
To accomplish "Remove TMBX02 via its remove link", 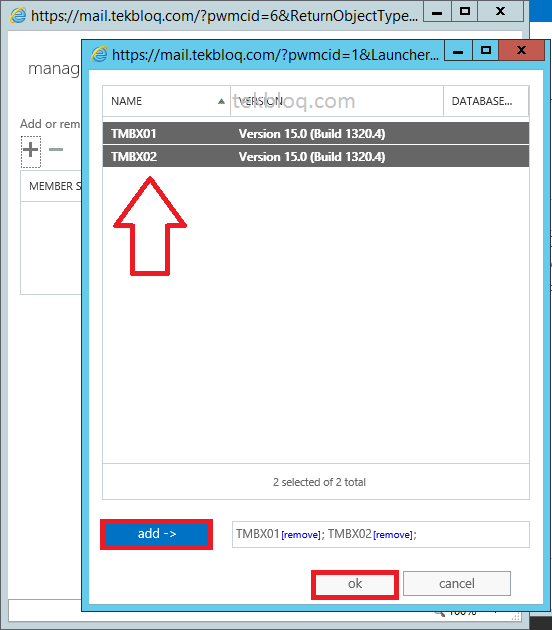I will point(393,535).
